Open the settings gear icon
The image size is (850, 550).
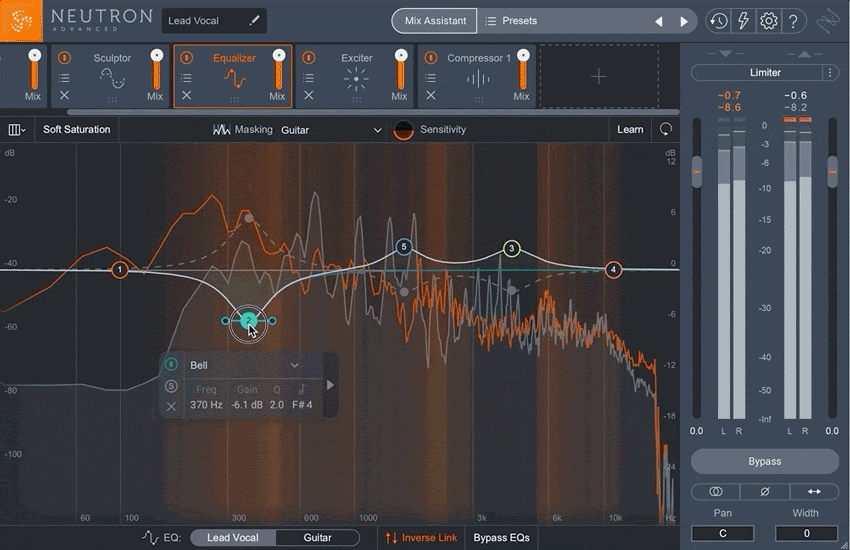pyautogui.click(x=768, y=21)
